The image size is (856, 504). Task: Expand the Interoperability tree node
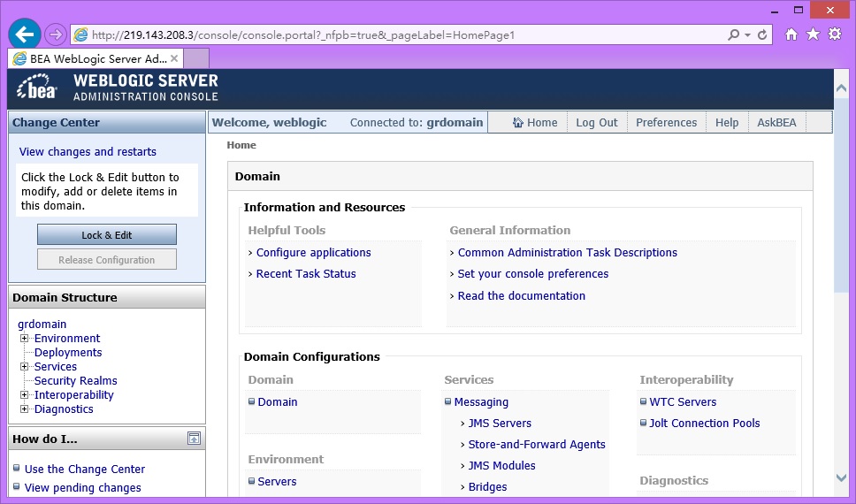pyautogui.click(x=24, y=395)
